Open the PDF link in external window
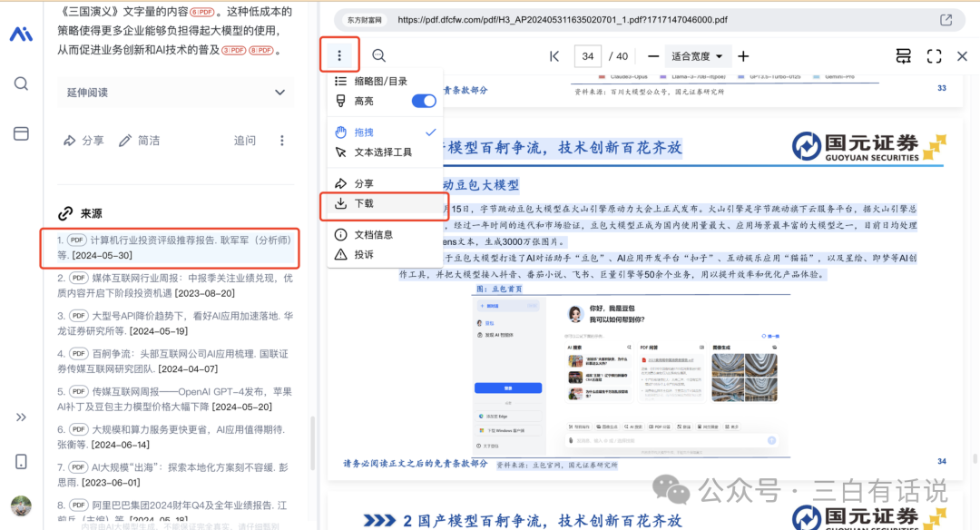 946,20
